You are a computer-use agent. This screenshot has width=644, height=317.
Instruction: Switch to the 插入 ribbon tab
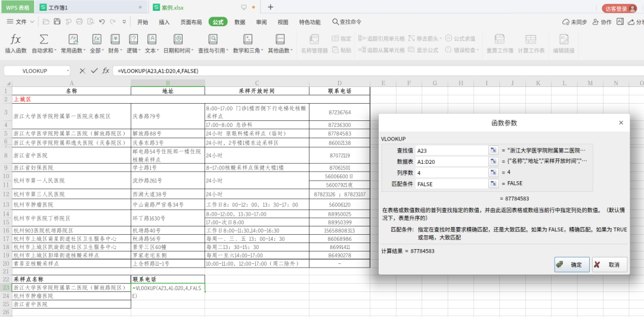pos(165,22)
